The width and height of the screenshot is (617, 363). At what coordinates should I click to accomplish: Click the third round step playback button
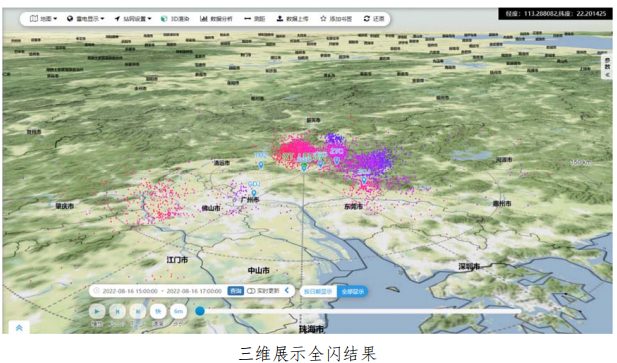coord(138,311)
